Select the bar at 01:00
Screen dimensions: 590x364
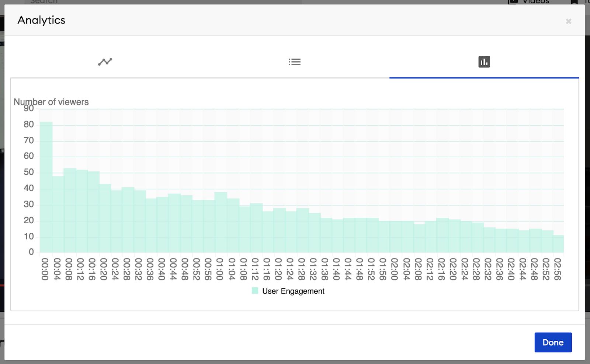tap(221, 222)
